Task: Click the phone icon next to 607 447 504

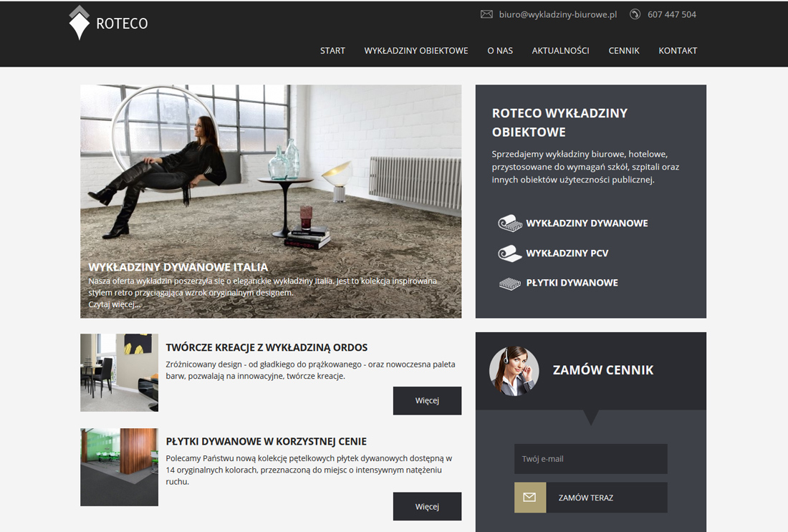Action: [635, 14]
